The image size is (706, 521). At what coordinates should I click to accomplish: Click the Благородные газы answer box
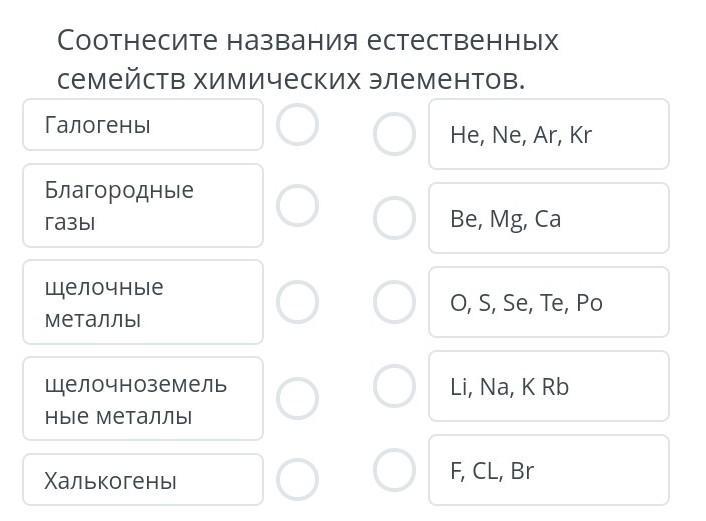click(x=143, y=205)
